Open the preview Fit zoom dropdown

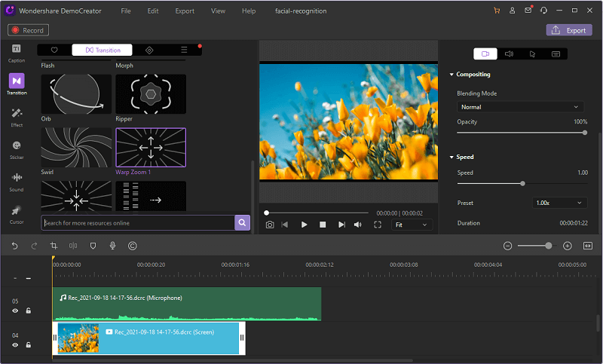click(412, 225)
